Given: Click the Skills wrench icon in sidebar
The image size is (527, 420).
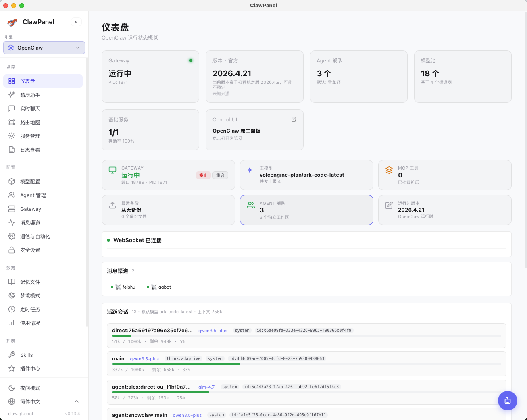Looking at the screenshot, I should (x=12, y=355).
